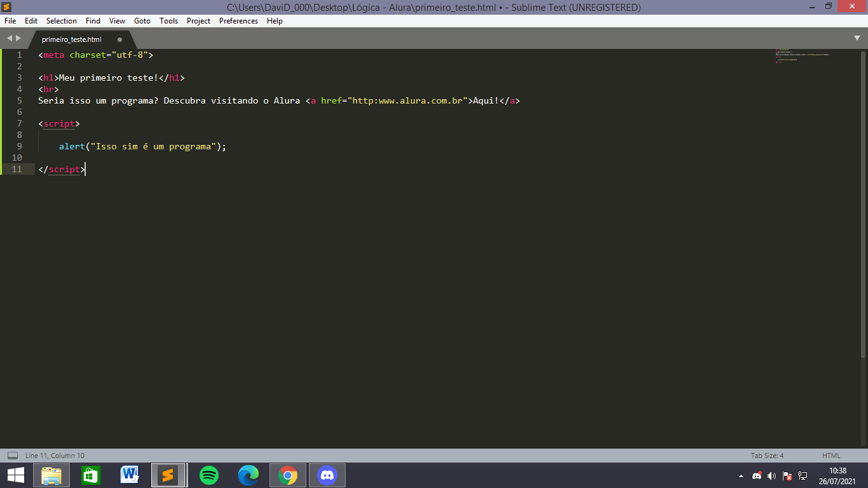The image size is (868, 488).
Task: Open Microsoft Edge from taskbar
Action: (x=248, y=475)
